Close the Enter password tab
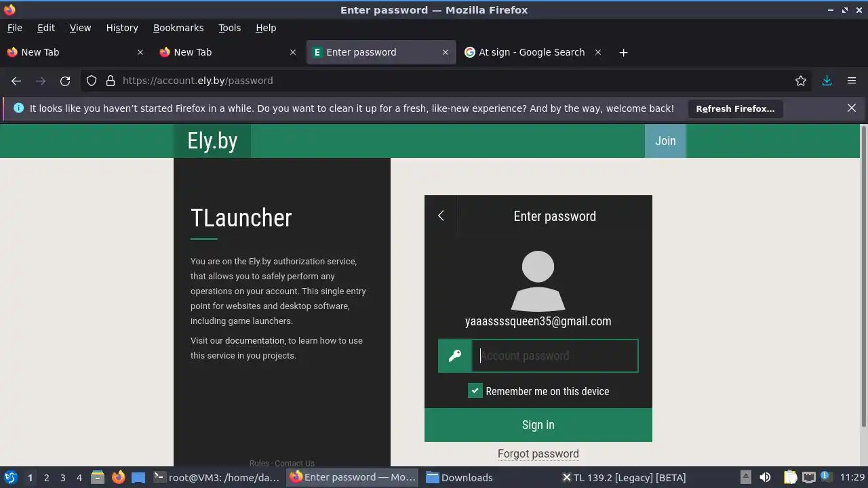Screen dimensions: 868x488 point(446,52)
